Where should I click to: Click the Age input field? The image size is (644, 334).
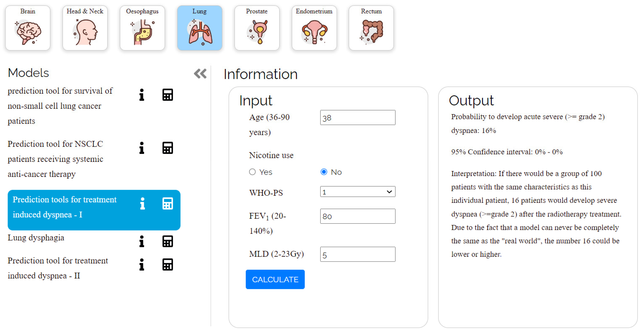point(357,117)
